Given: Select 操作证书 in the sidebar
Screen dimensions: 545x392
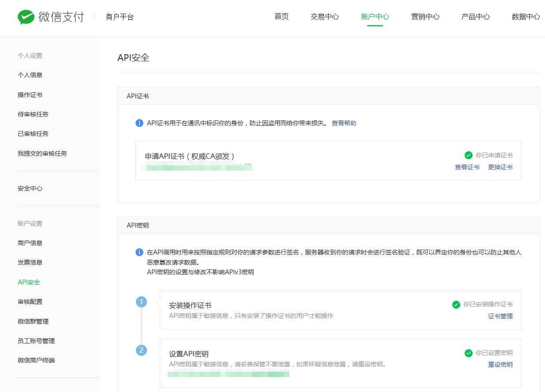Looking at the screenshot, I should tap(30, 95).
